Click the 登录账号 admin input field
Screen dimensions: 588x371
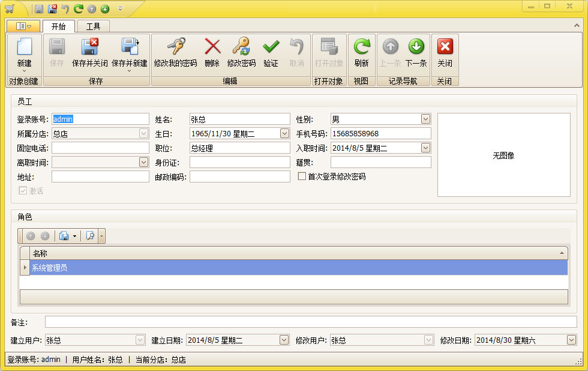(100, 119)
